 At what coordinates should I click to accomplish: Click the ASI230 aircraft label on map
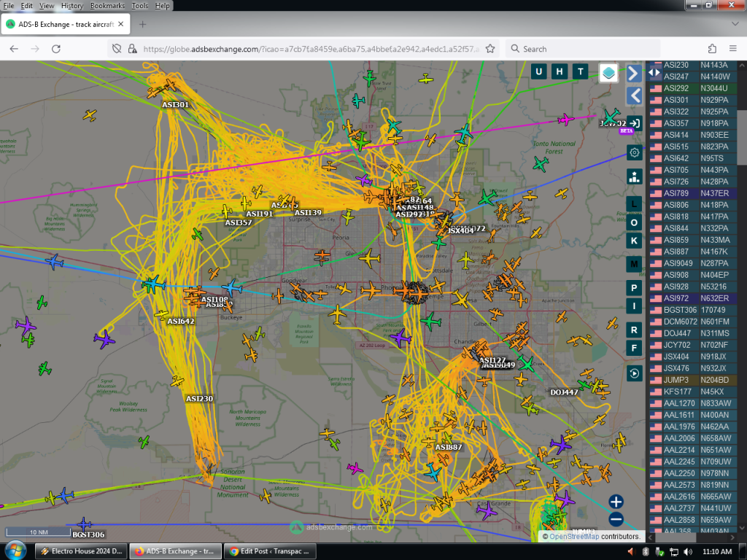coord(199,399)
